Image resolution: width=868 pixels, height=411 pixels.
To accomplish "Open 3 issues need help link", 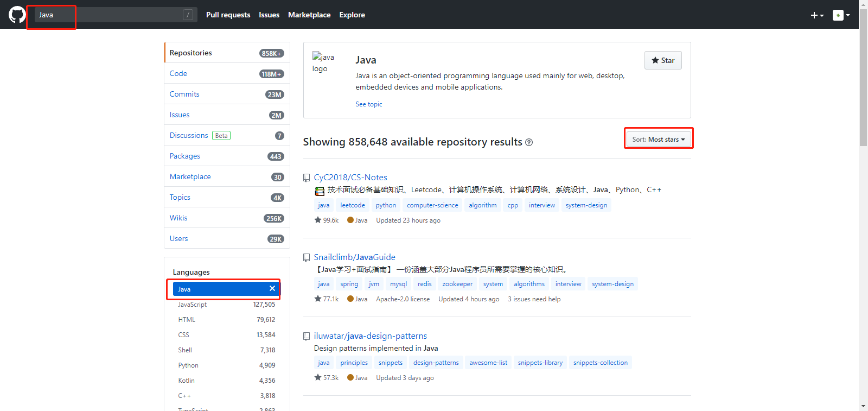I will tap(534, 299).
